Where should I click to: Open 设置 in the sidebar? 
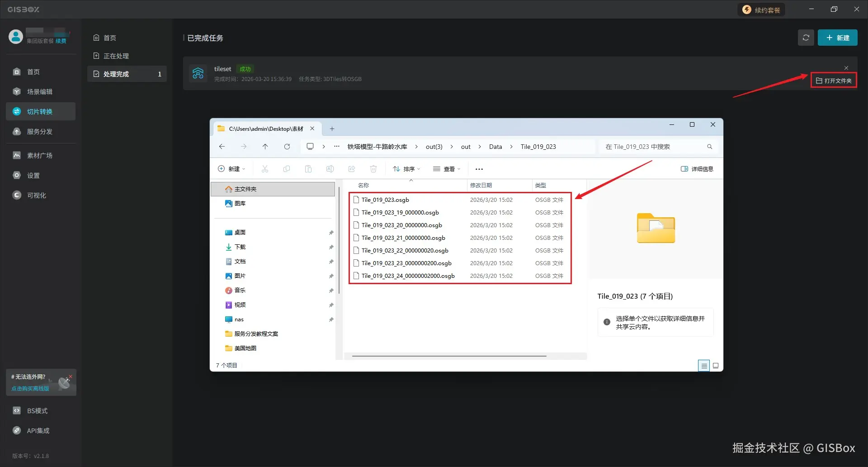click(40, 176)
